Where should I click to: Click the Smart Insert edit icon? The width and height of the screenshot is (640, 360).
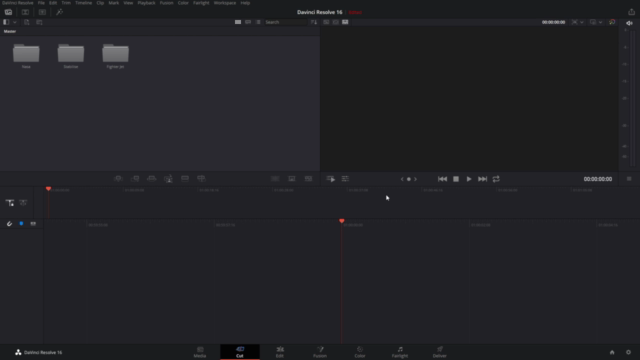(118, 179)
